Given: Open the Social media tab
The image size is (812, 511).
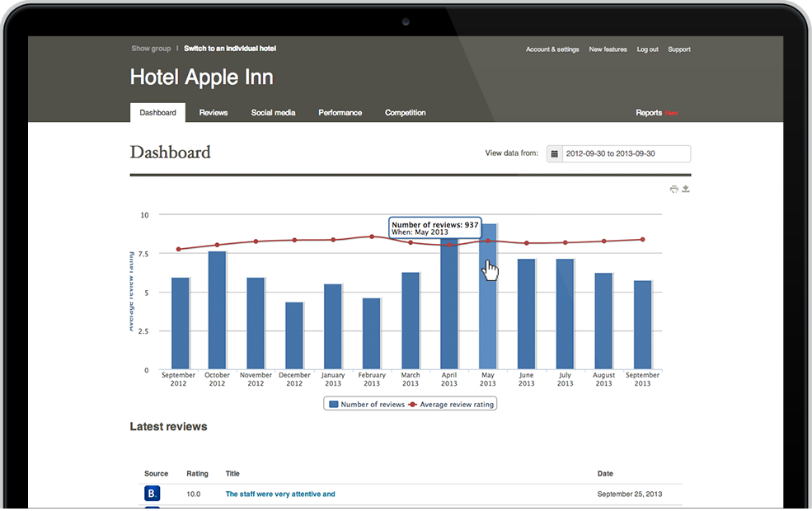Looking at the screenshot, I should [x=273, y=113].
